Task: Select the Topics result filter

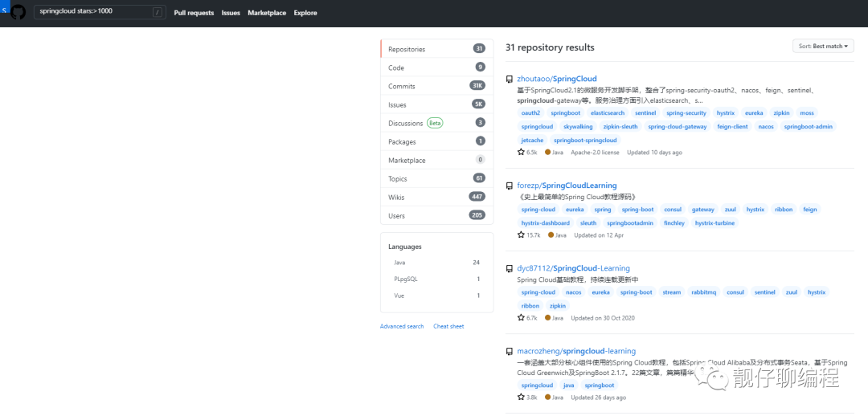Action: [436, 178]
